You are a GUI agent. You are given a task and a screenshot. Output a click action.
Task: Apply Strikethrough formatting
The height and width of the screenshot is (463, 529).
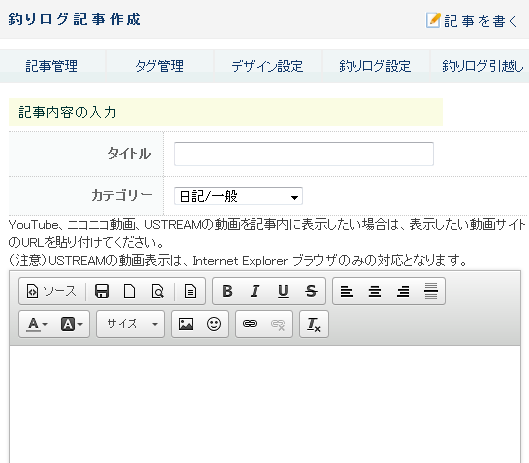click(311, 291)
